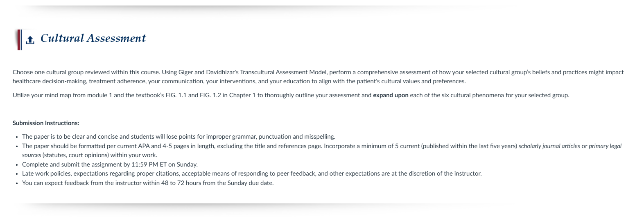Click the bullet about instructor feedback within 48 hours
Viewport: 644px width, 217px height.
click(148, 183)
